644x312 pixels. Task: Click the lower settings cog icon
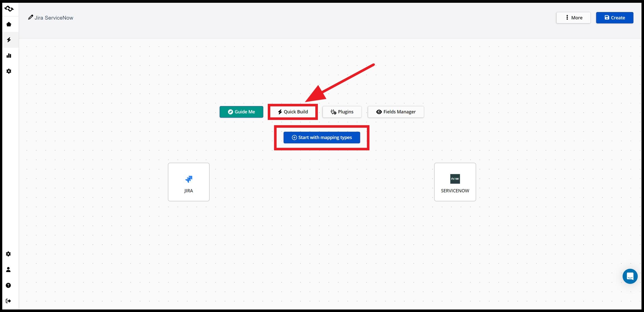pyautogui.click(x=8, y=254)
